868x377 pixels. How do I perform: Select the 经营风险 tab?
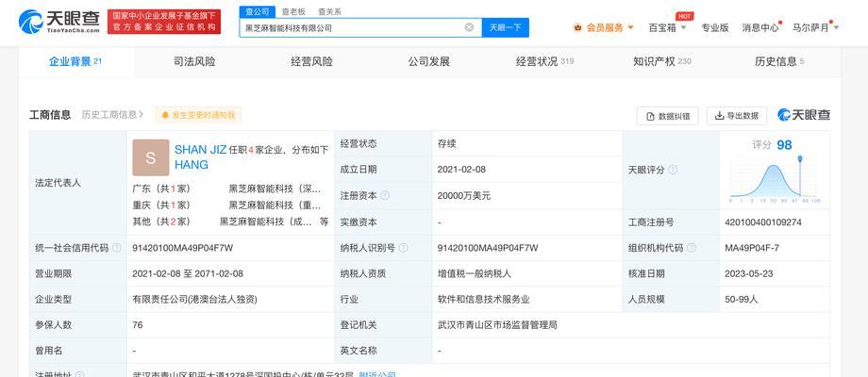pyautogui.click(x=311, y=61)
